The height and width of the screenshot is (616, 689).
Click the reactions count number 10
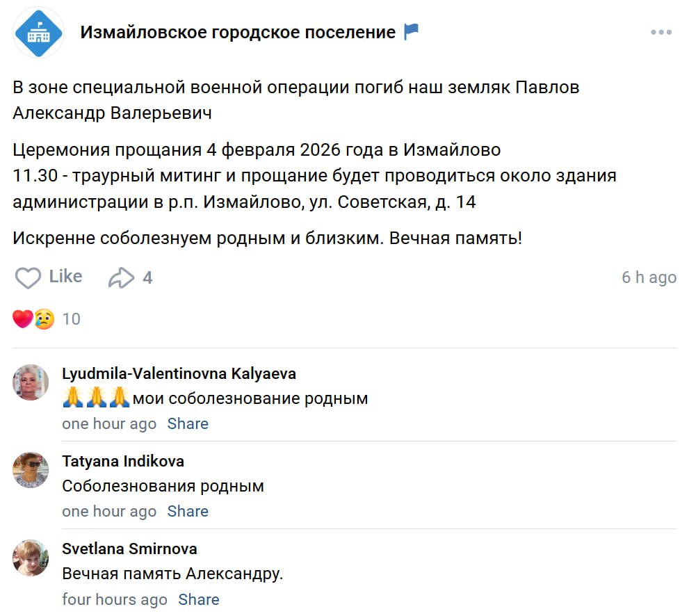pos(72,319)
